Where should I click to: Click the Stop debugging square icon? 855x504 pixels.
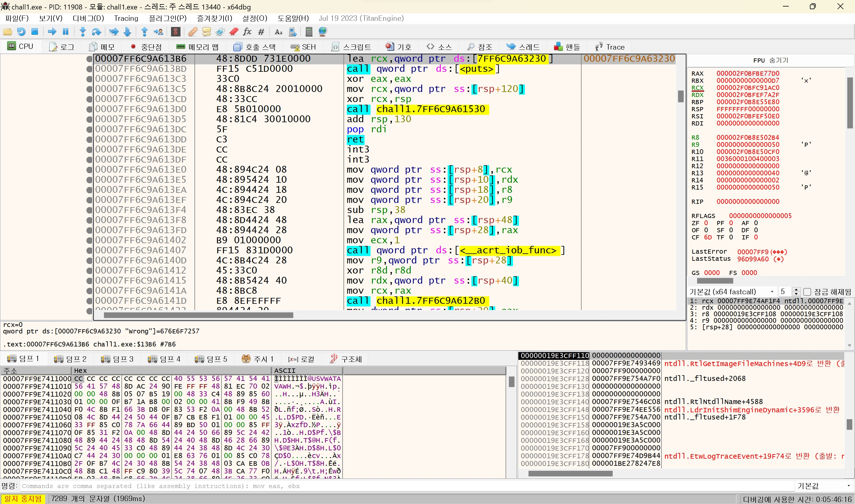coord(35,32)
